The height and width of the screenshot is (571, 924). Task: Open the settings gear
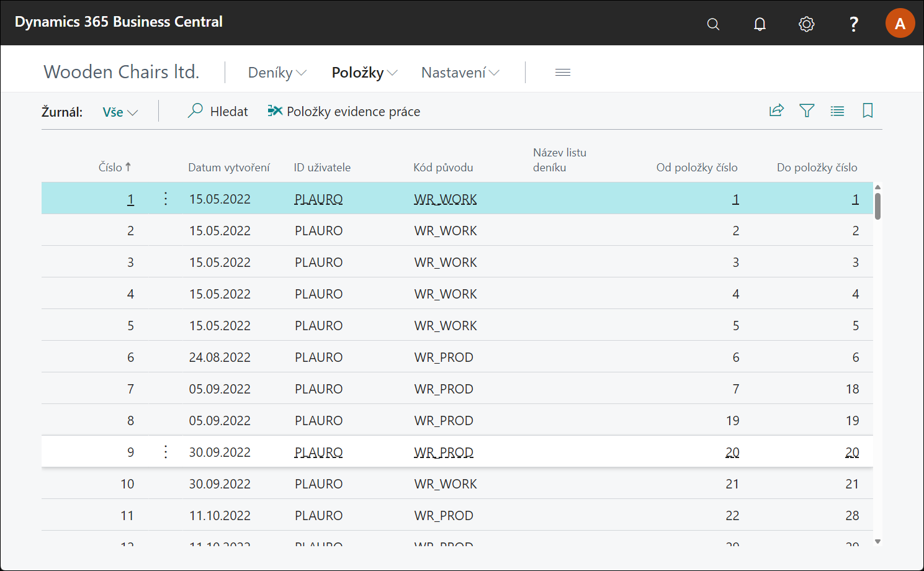tap(806, 24)
